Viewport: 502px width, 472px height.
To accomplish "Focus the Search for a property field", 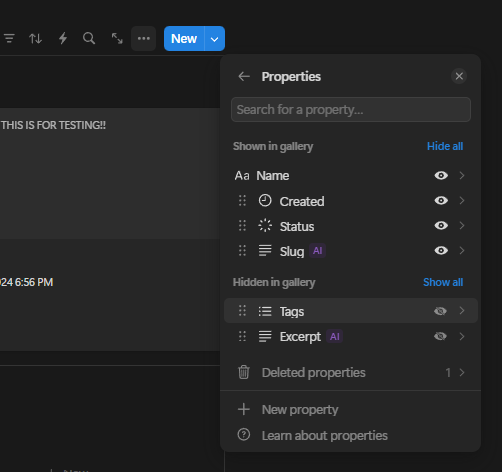I will (x=351, y=110).
